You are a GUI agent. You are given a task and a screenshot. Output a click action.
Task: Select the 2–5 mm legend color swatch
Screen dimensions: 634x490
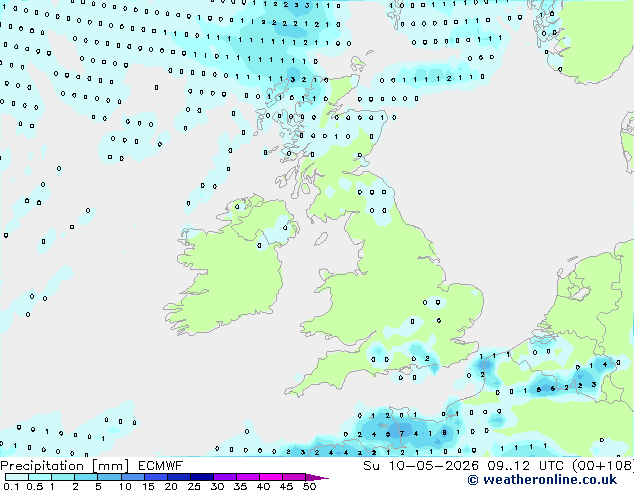[x=86, y=477]
